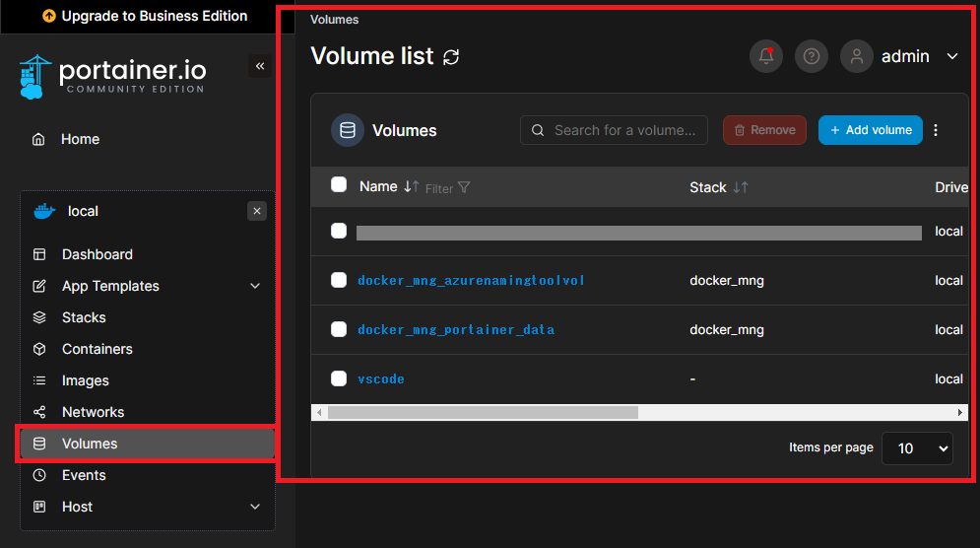Open the Name column filter funnel icon
Viewport: 980px width, 548px height.
464,187
